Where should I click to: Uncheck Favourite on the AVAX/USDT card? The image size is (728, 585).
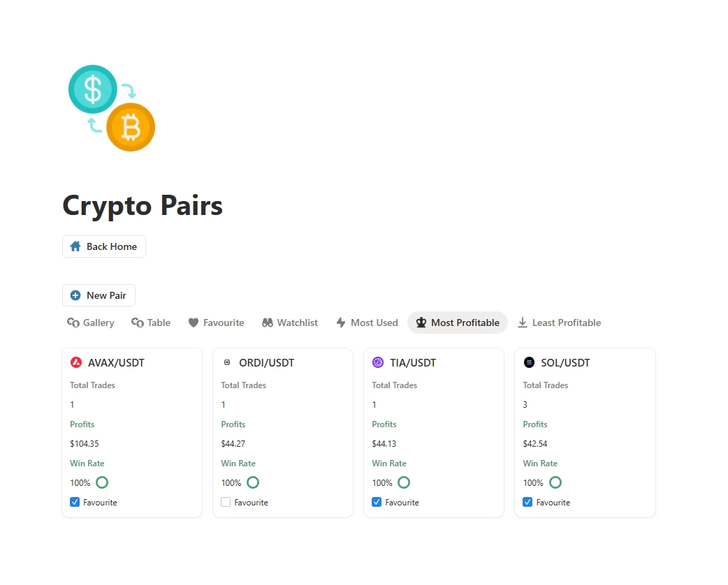point(74,502)
